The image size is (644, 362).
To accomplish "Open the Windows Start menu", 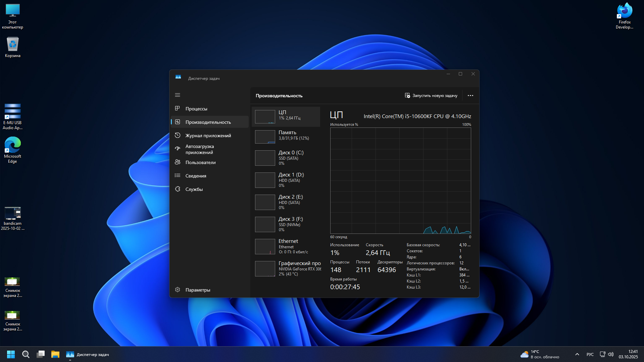I will (11, 354).
